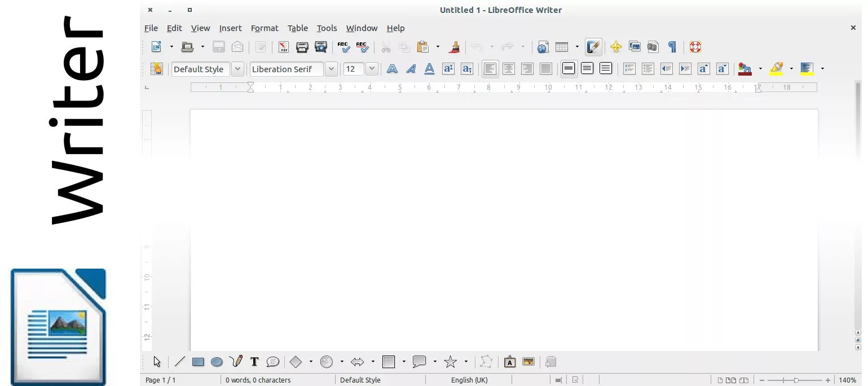
Task: Select the Text Box drawing tool
Action: (x=254, y=362)
